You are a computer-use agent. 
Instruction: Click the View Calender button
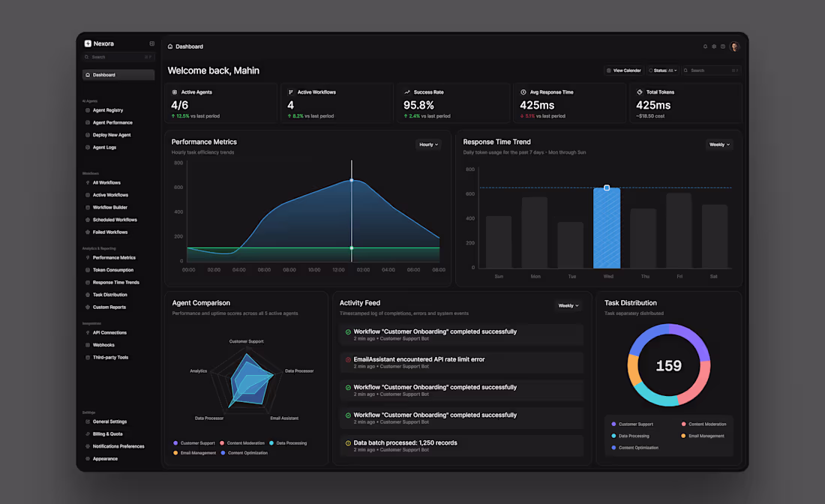(623, 70)
